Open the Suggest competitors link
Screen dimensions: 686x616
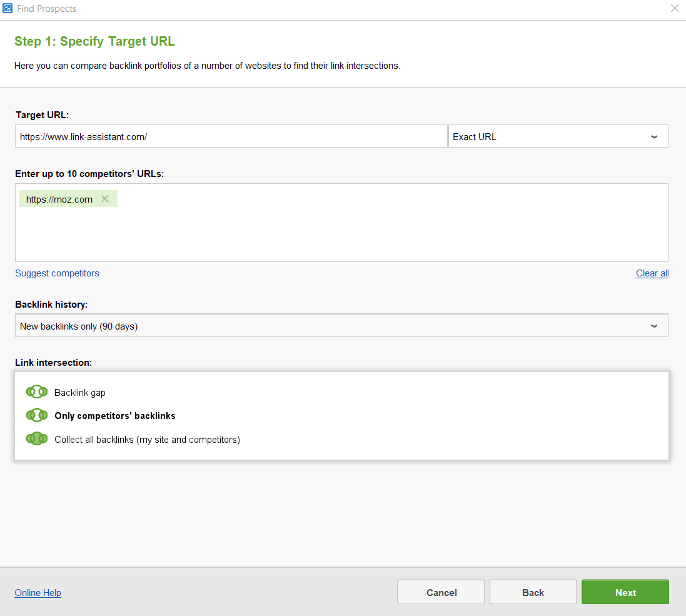(x=58, y=273)
